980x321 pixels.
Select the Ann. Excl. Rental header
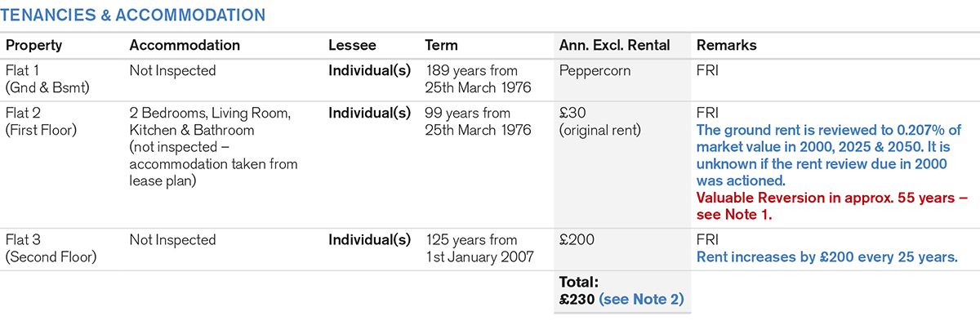tap(615, 45)
